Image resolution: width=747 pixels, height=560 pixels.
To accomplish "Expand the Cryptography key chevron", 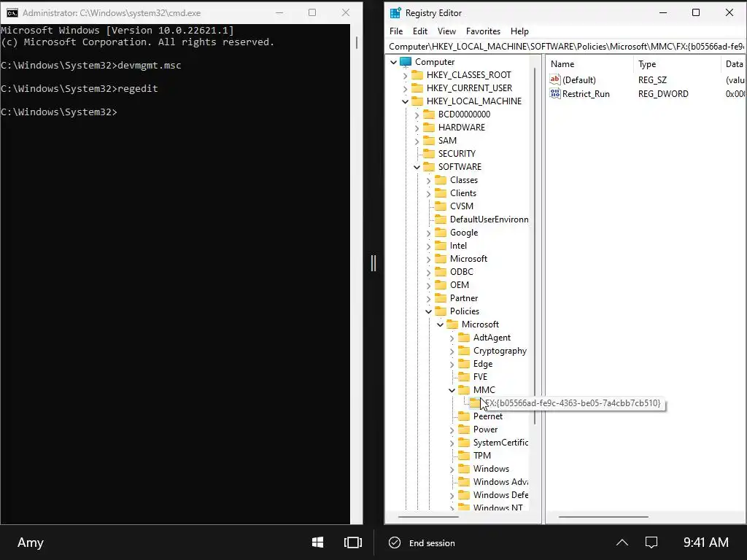I will (452, 351).
